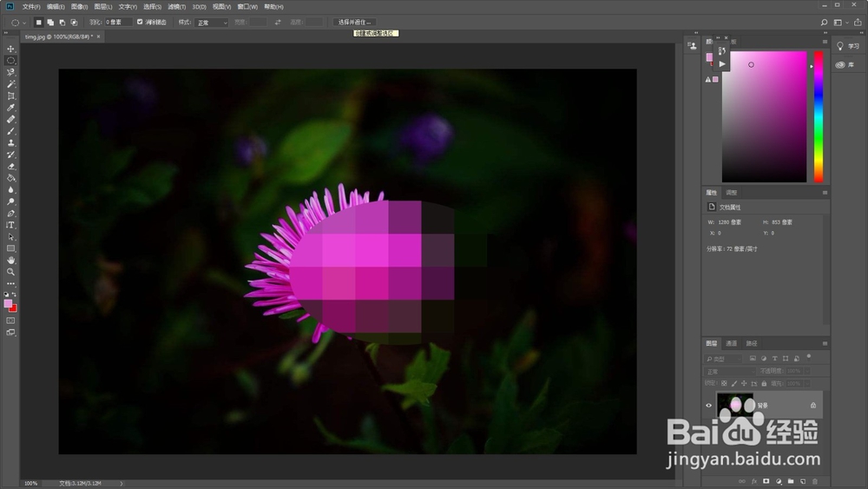The image size is (868, 489).
Task: Toggle anti-alias checkbox in options bar
Action: (140, 23)
